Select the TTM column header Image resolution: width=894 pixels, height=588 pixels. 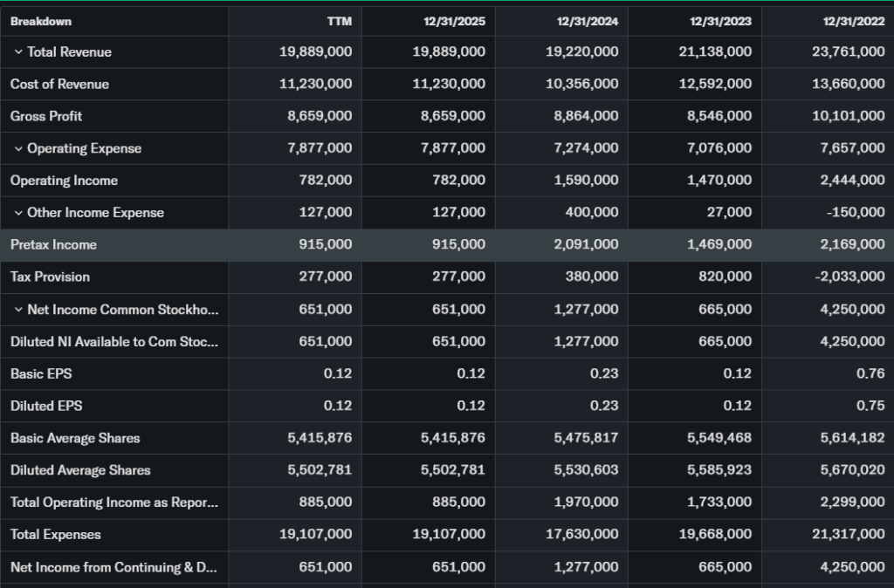(340, 21)
